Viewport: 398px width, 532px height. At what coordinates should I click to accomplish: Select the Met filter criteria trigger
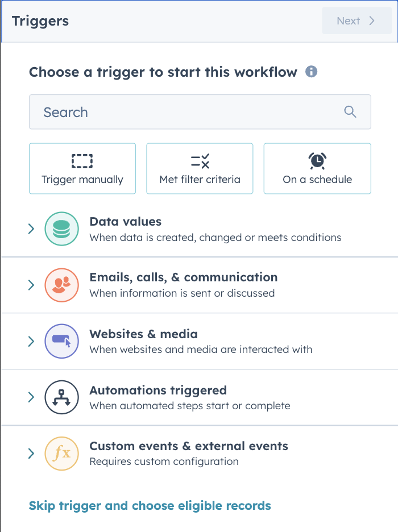pyautogui.click(x=200, y=168)
